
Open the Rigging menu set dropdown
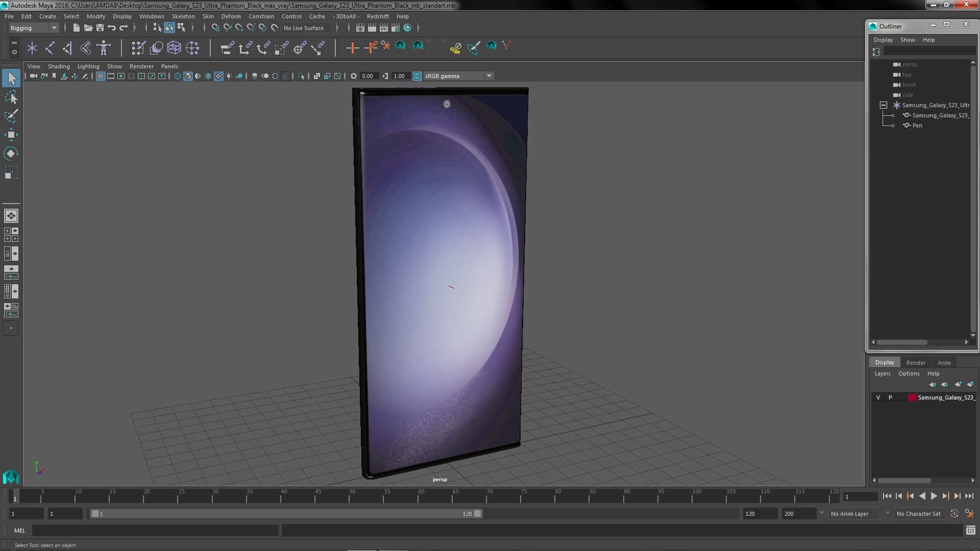[34, 28]
